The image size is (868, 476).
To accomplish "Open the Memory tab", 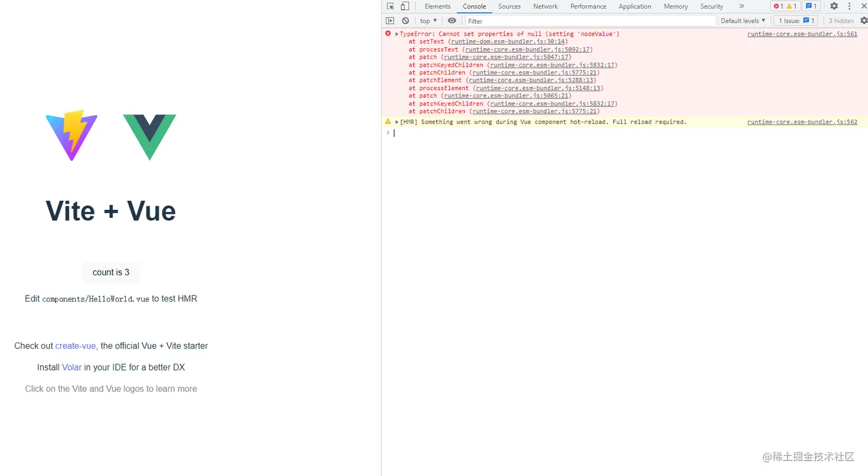I will (x=676, y=6).
